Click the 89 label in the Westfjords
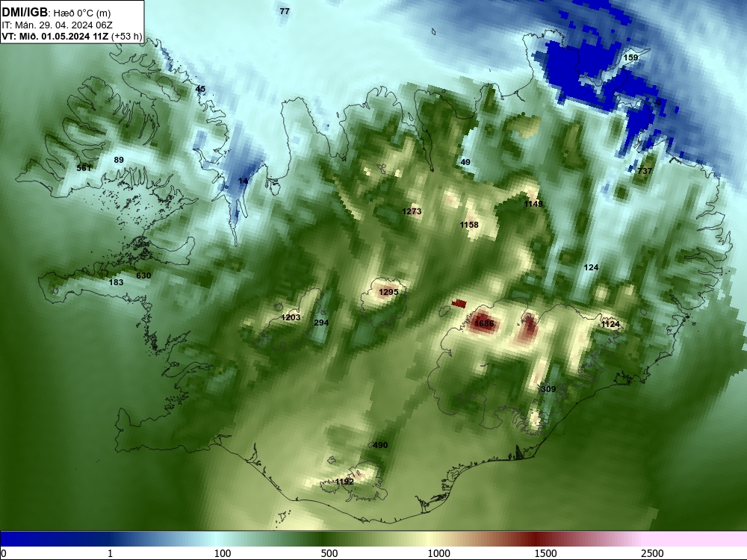The width and height of the screenshot is (747, 560). point(119,160)
